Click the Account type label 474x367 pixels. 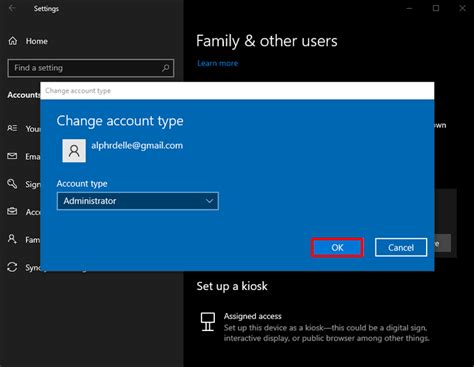[82, 183]
